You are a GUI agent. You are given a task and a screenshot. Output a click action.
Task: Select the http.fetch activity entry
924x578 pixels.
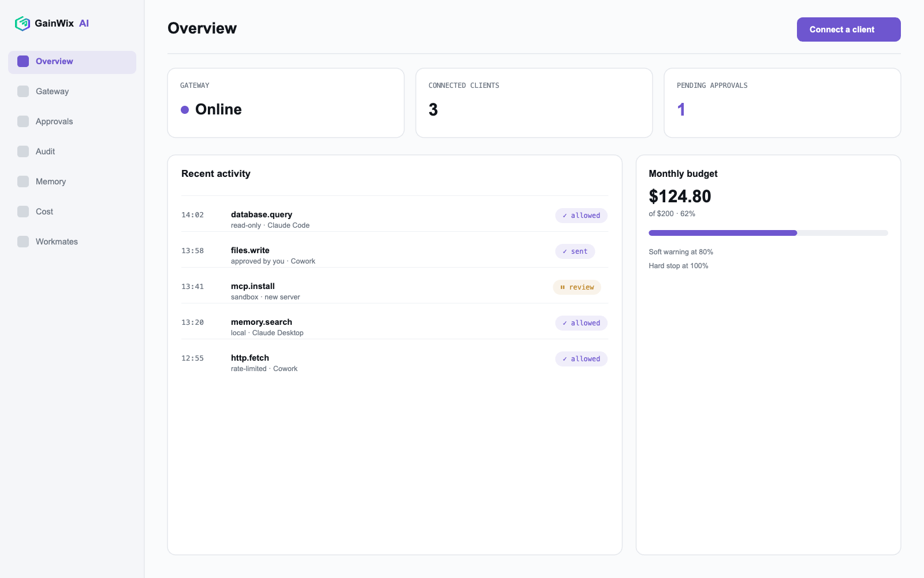(394, 358)
